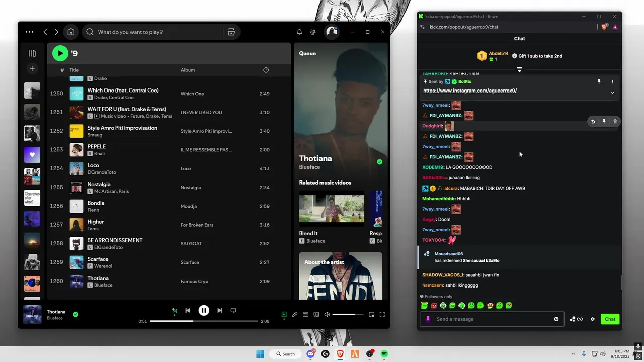Open pinned Instagram link in chat
The width and height of the screenshot is (644, 362).
470,90
